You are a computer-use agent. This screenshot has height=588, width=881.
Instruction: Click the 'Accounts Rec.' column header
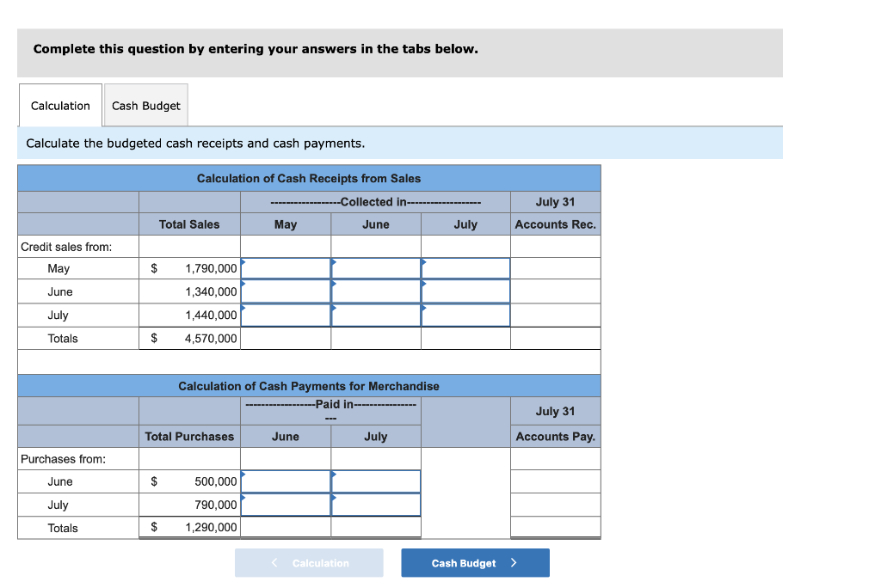555,224
